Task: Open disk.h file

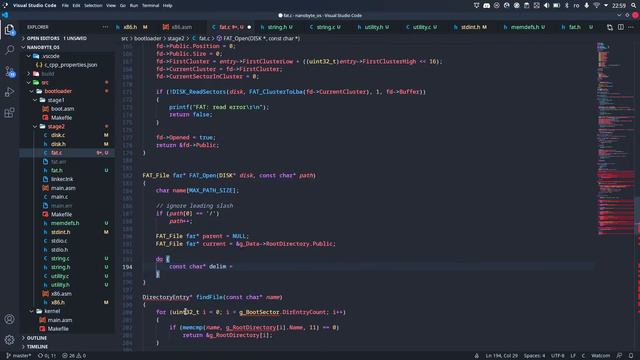Action: tap(67, 144)
